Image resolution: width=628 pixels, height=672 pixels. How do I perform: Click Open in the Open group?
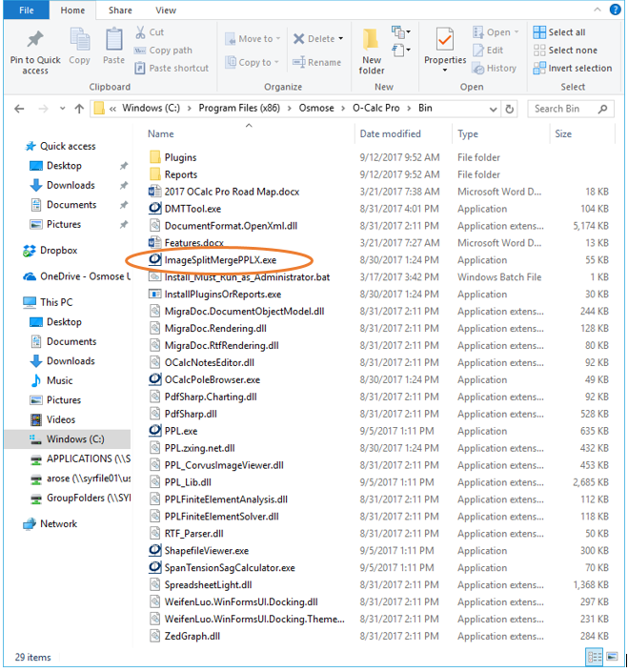[x=496, y=32]
